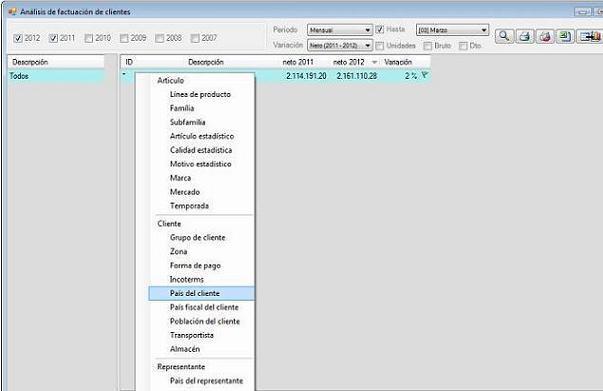Click the printer icon in the toolbar

tap(525, 37)
